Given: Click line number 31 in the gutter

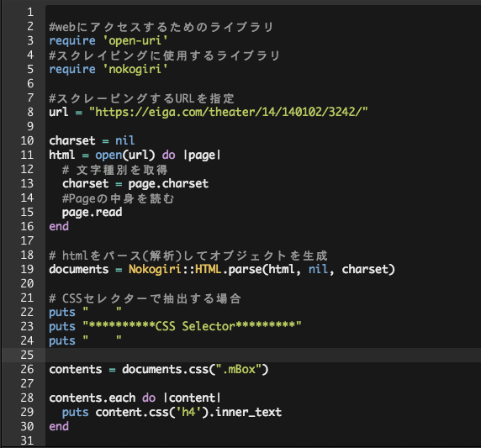Looking at the screenshot, I should click(27, 441).
